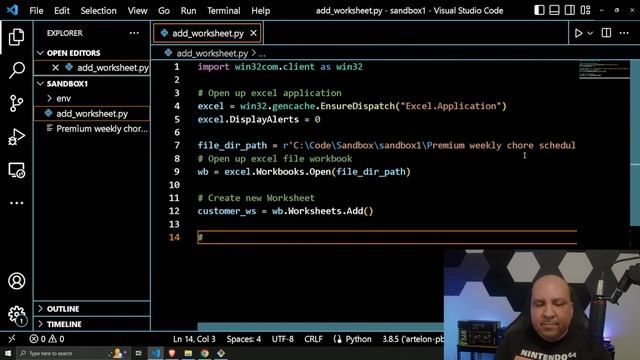Open the Selection menu
The height and width of the screenshot is (360, 640).
tap(98, 11)
